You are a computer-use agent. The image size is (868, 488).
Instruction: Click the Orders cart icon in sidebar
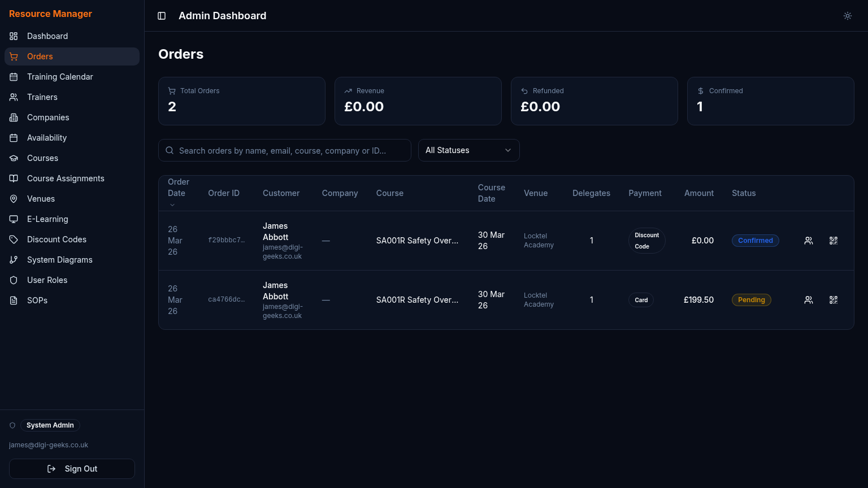point(14,56)
